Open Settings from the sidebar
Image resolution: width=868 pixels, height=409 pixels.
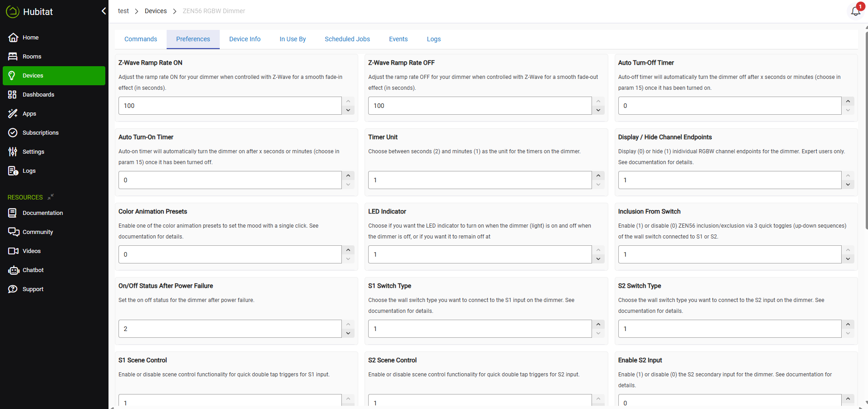pyautogui.click(x=33, y=152)
